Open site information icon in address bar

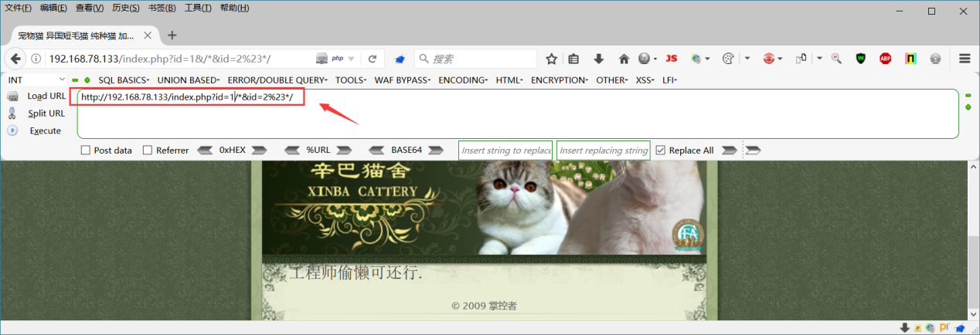click(x=37, y=59)
